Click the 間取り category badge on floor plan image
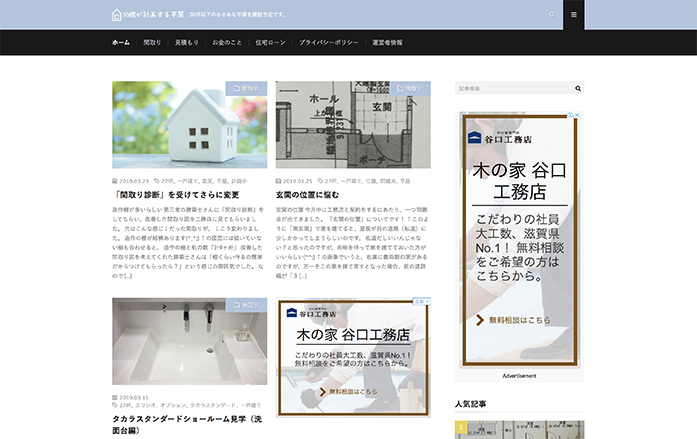The height and width of the screenshot is (439, 697). point(409,88)
